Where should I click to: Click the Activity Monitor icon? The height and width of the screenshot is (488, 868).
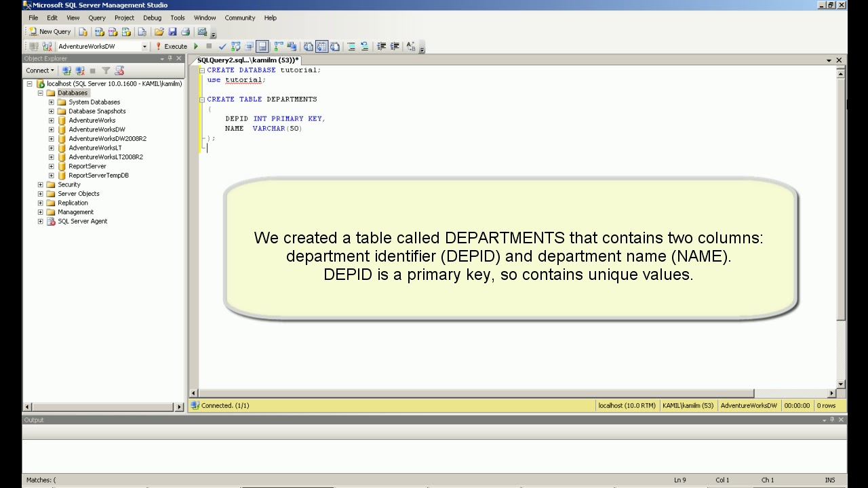click(202, 32)
